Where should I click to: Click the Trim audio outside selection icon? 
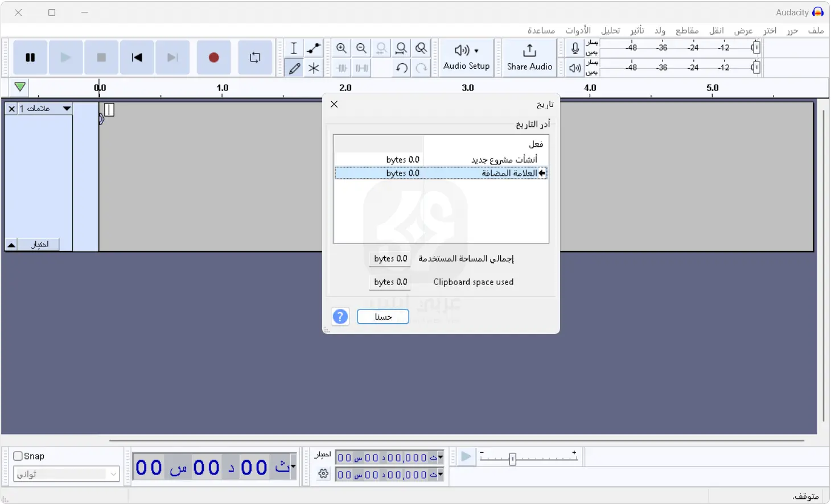click(342, 68)
